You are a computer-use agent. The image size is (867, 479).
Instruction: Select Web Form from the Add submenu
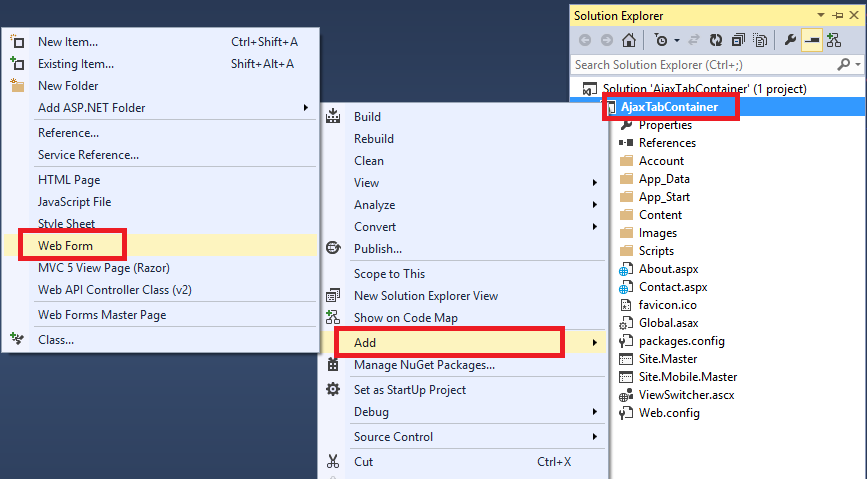[x=65, y=245]
